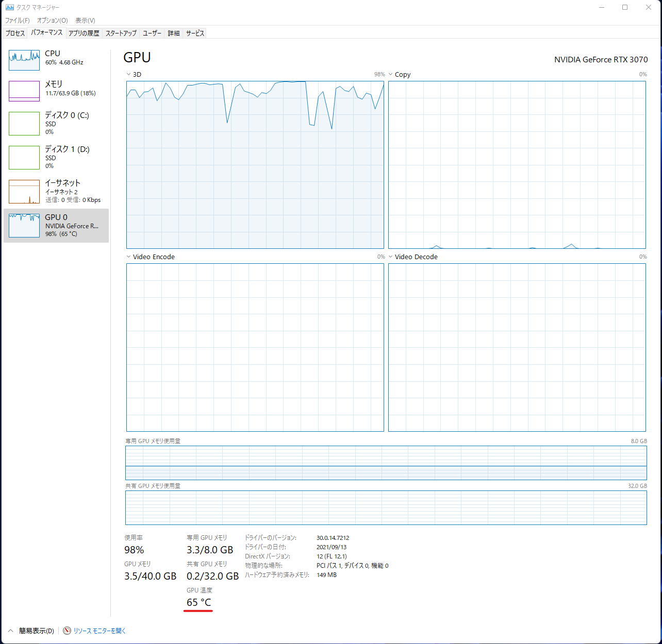Open リソース モニターを開く link
The height and width of the screenshot is (644, 662).
(100, 631)
